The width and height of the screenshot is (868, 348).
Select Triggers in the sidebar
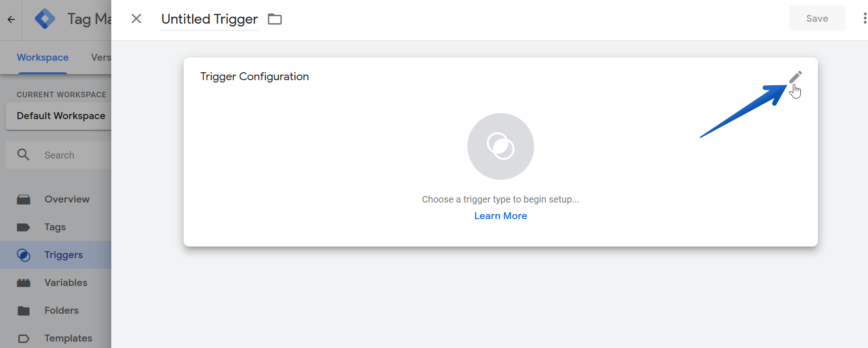click(56, 255)
